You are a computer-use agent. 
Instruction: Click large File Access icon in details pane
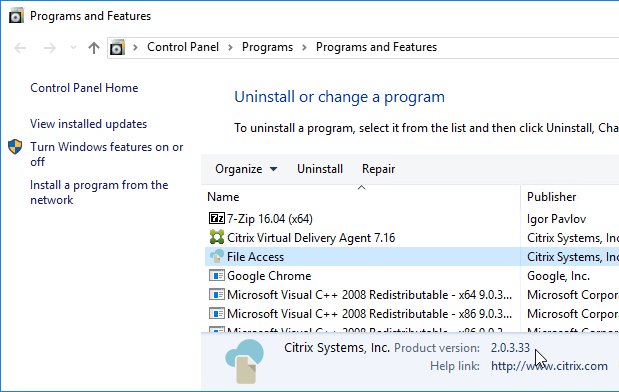coord(244,362)
